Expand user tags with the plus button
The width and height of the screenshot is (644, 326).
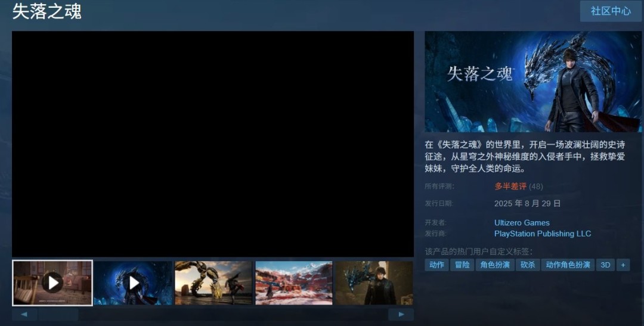[623, 265]
